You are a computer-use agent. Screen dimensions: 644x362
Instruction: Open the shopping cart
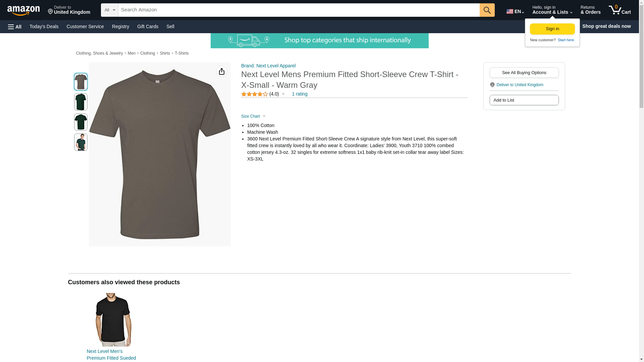620,10
